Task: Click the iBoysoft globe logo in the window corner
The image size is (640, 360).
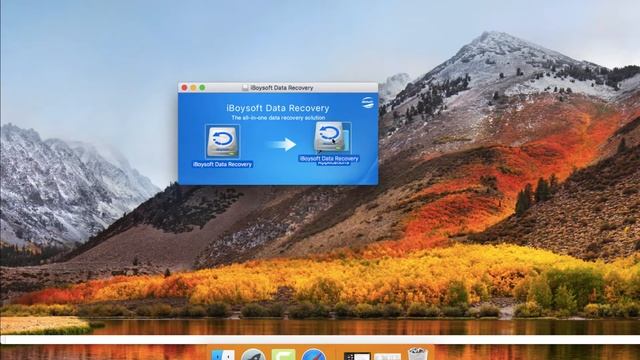Action: pyautogui.click(x=367, y=102)
